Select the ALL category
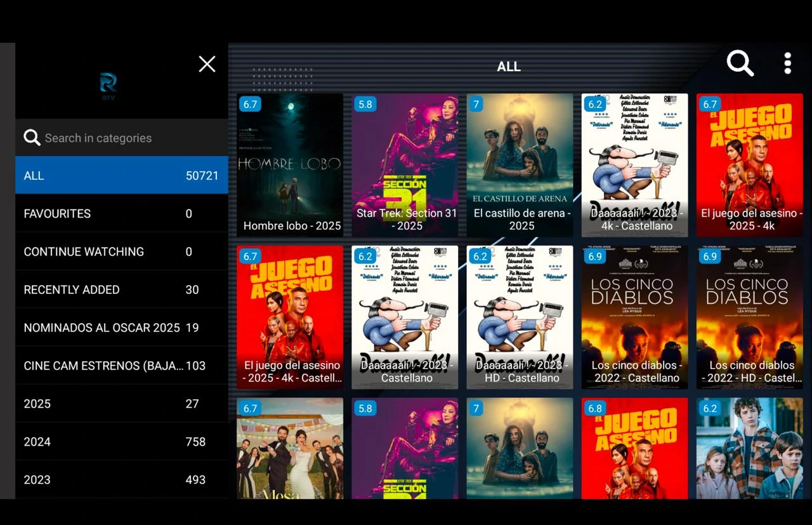This screenshot has width=812, height=525. (122, 175)
